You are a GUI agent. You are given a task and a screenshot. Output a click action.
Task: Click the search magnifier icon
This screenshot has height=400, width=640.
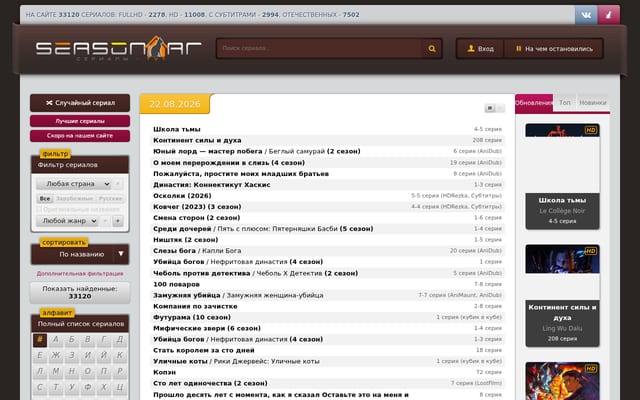pyautogui.click(x=432, y=49)
